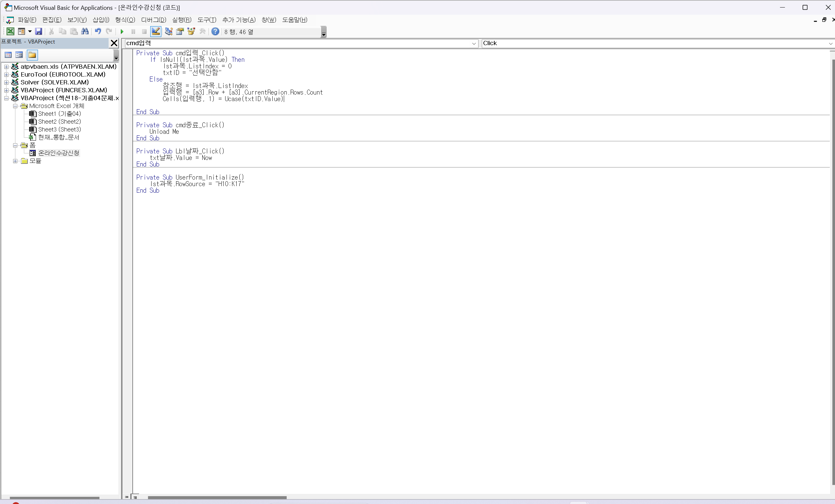Select Sheet1 (기출04) in project tree
Viewport: 835px width, 504px height.
(x=59, y=114)
